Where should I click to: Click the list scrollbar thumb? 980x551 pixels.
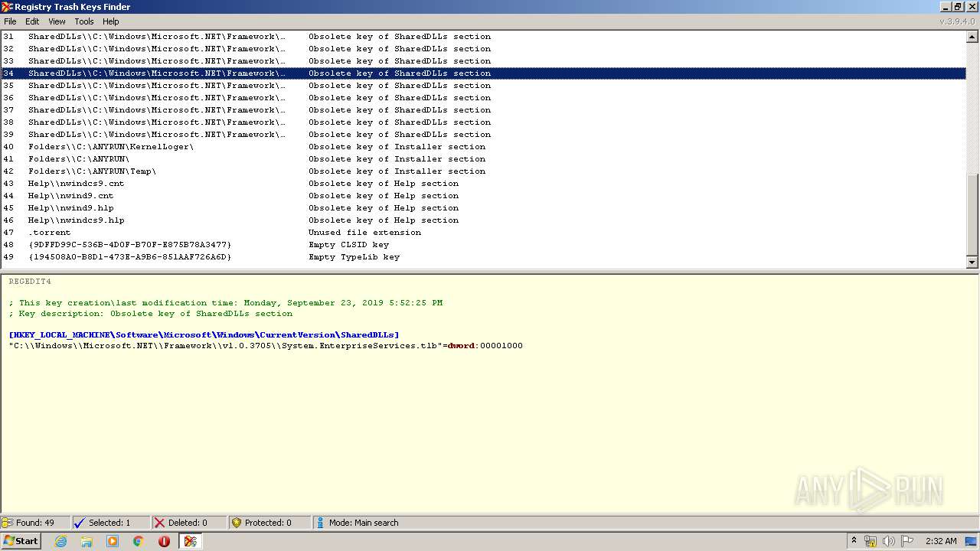coord(972,214)
